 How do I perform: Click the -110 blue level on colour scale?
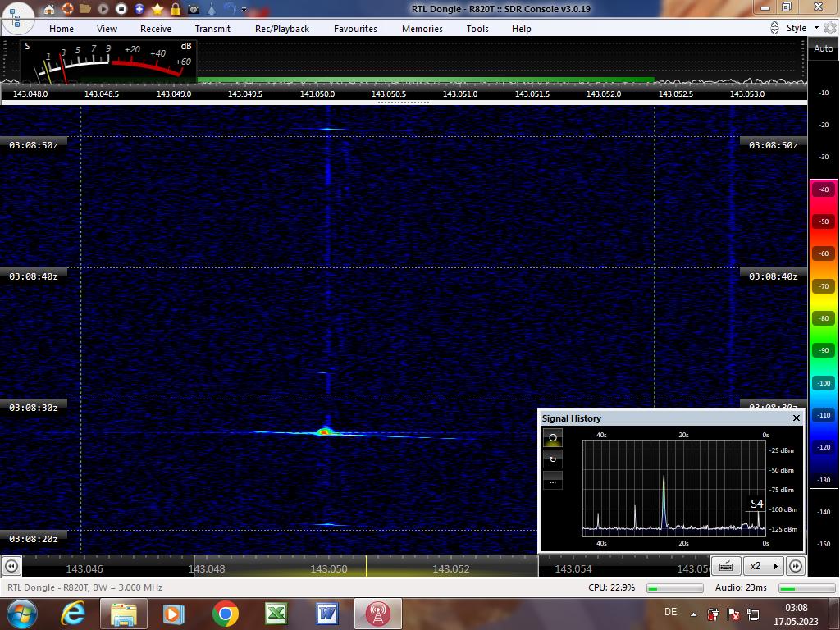[824, 415]
